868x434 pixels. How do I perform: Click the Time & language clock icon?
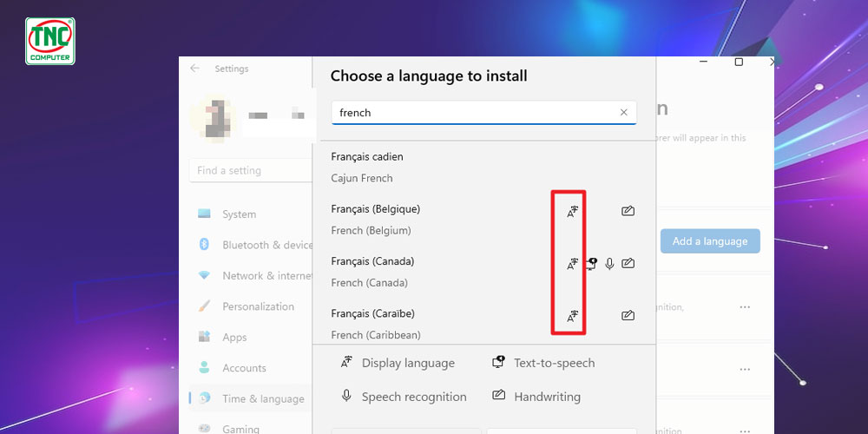204,398
